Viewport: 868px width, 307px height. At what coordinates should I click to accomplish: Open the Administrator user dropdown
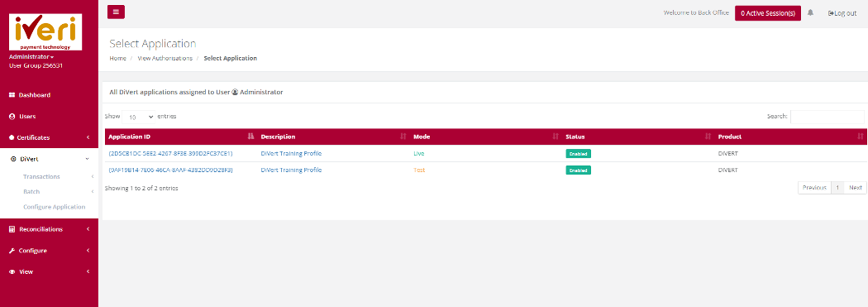(x=31, y=56)
